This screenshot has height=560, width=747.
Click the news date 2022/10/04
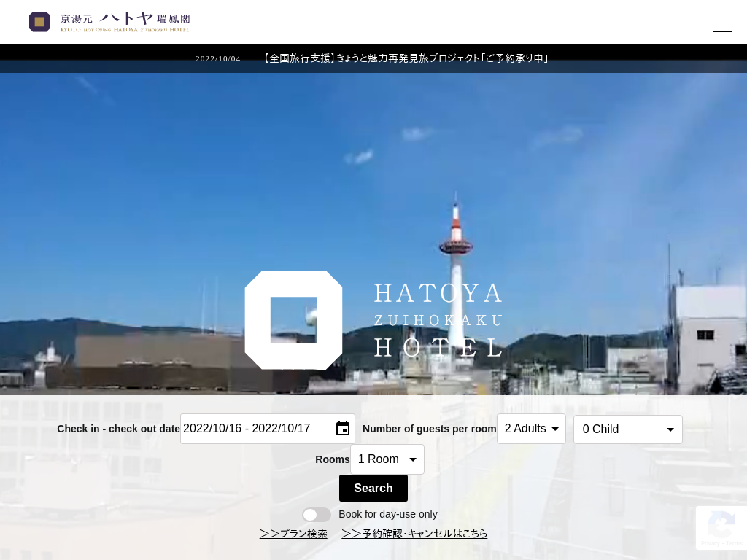217,58
